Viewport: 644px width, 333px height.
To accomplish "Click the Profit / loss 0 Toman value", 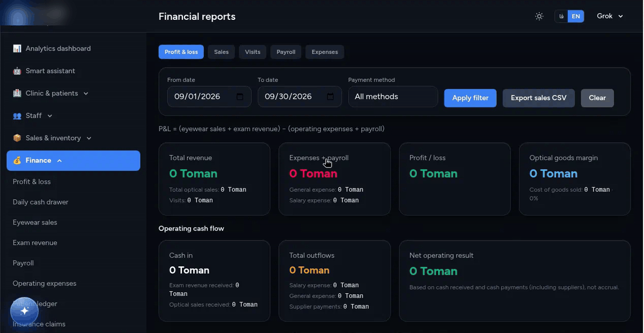I will (x=434, y=173).
